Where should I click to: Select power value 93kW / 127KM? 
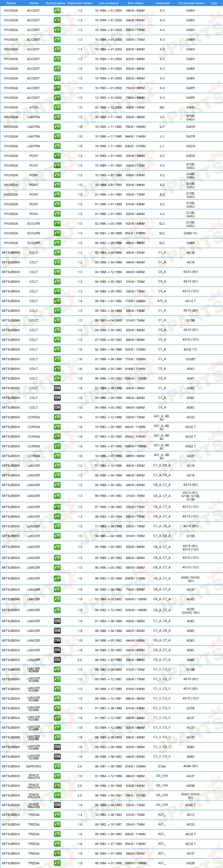135,146
